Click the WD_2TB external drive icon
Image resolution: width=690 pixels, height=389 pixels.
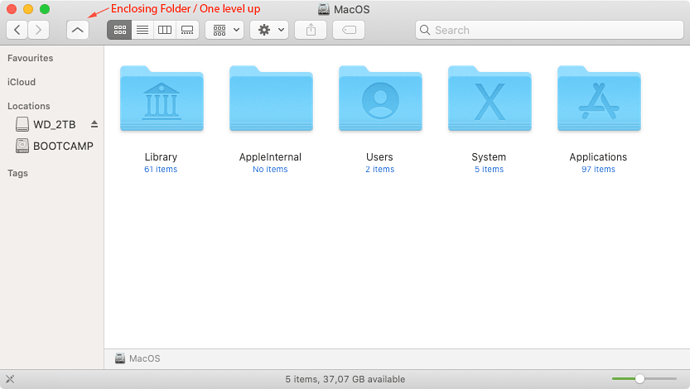point(22,125)
